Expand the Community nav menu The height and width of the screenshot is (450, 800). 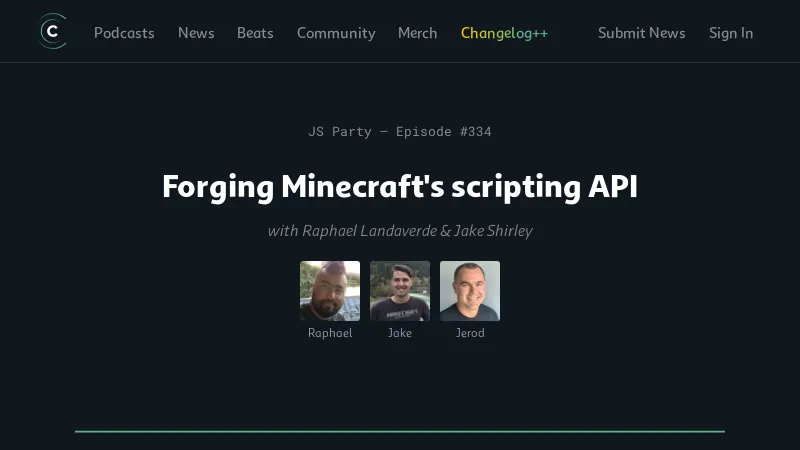[x=336, y=33]
